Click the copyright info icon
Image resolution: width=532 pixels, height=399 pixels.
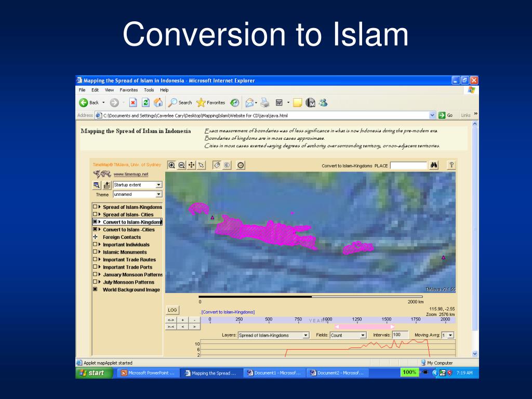227,165
